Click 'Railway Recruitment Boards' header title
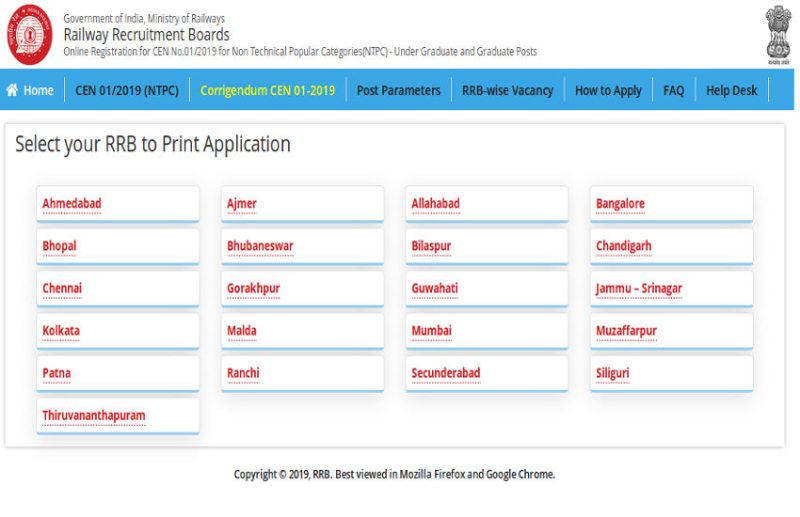Image resolution: width=800 pixels, height=517 pixels. pos(146,35)
